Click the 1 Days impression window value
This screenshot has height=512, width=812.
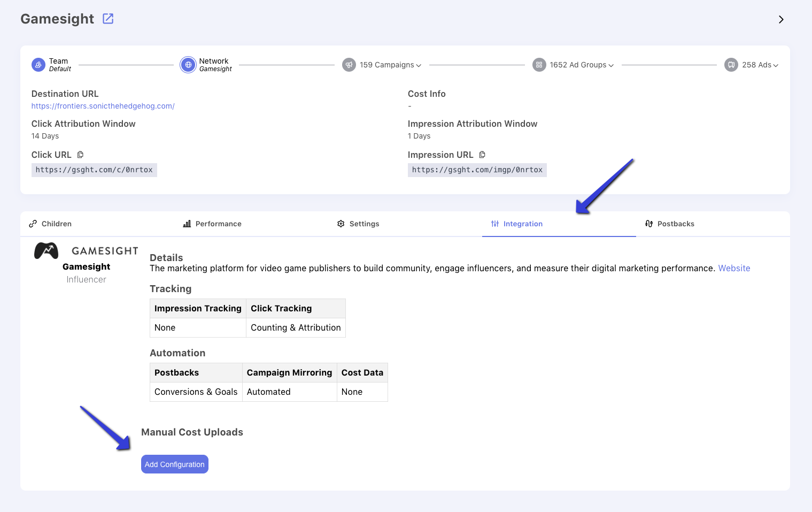click(x=419, y=136)
